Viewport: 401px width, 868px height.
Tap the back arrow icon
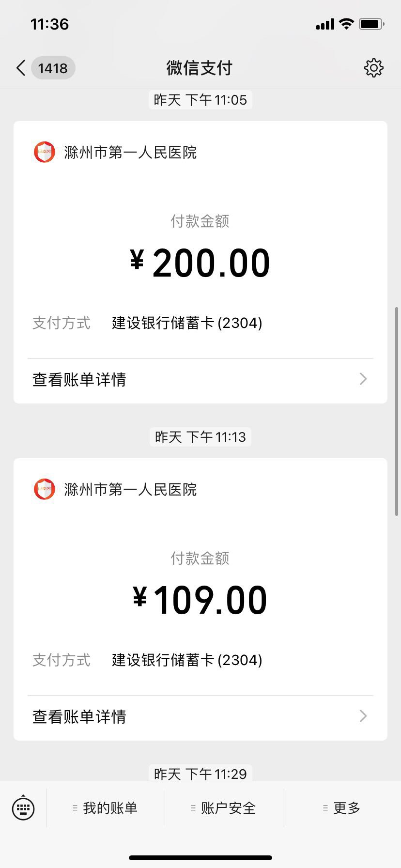(21, 68)
